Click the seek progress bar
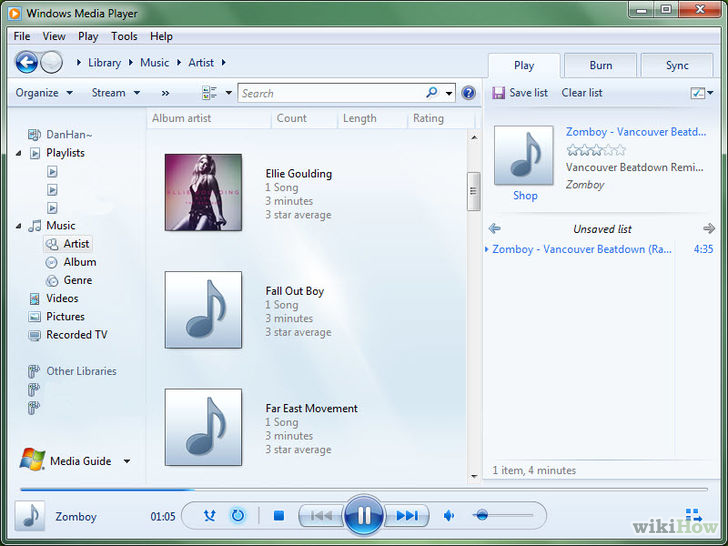Viewport: 728px width, 546px height. 364,489
